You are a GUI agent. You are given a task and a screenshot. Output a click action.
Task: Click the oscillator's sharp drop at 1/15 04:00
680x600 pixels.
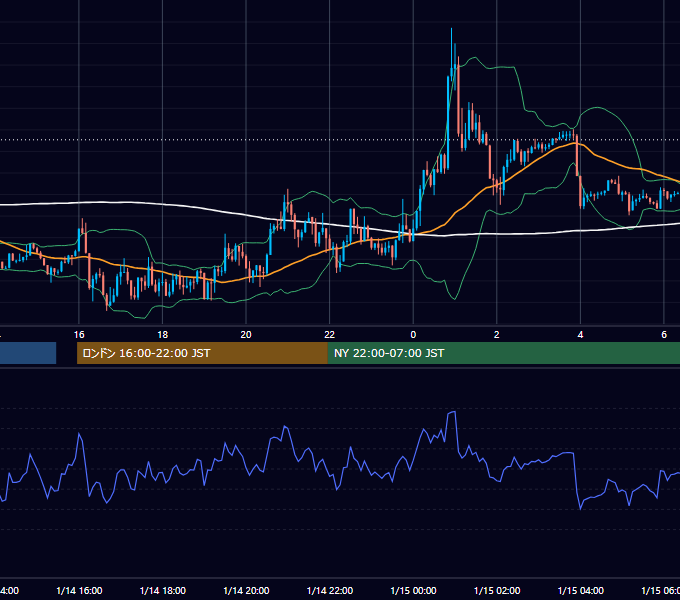tap(577, 481)
